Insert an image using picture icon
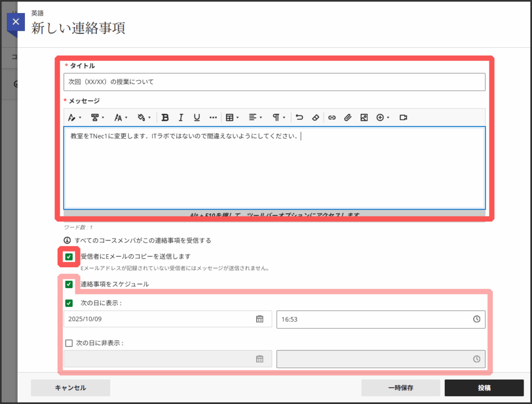Screen dimensions: 532x404 [364, 118]
